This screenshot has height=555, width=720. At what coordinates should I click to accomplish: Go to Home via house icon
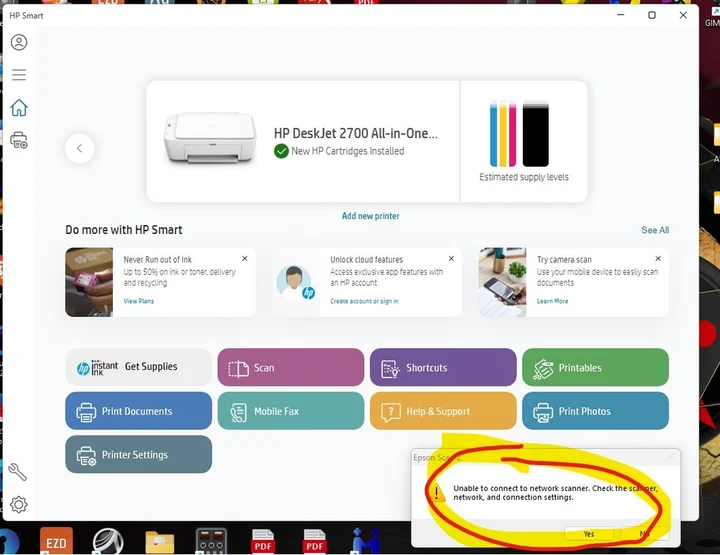click(x=19, y=108)
